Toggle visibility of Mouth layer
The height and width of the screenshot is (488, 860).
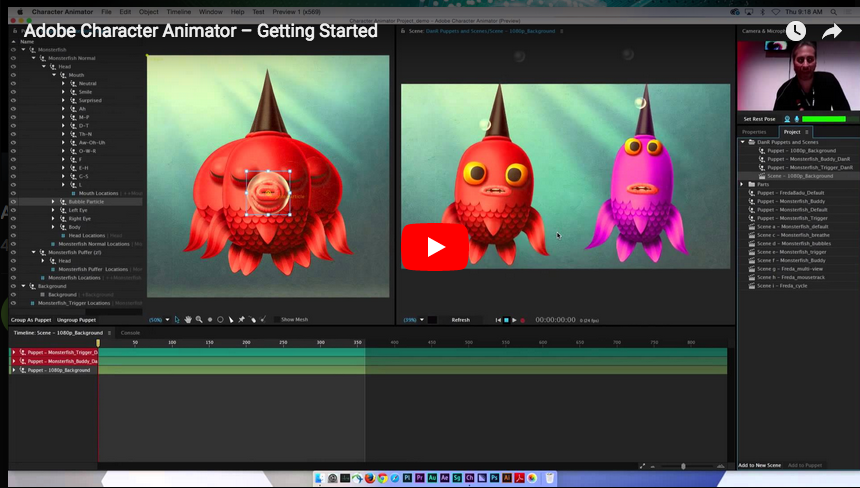click(x=13, y=75)
